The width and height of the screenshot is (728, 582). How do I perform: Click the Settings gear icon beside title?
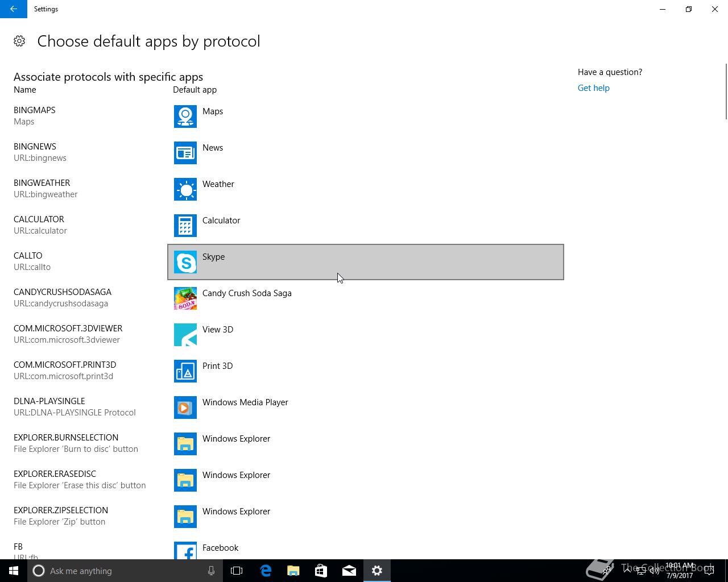[x=19, y=41]
